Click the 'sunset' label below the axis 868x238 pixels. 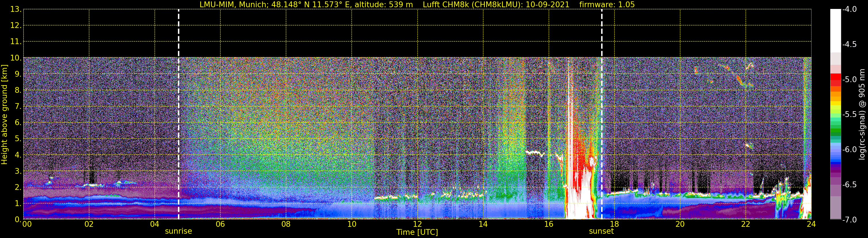[x=601, y=231]
